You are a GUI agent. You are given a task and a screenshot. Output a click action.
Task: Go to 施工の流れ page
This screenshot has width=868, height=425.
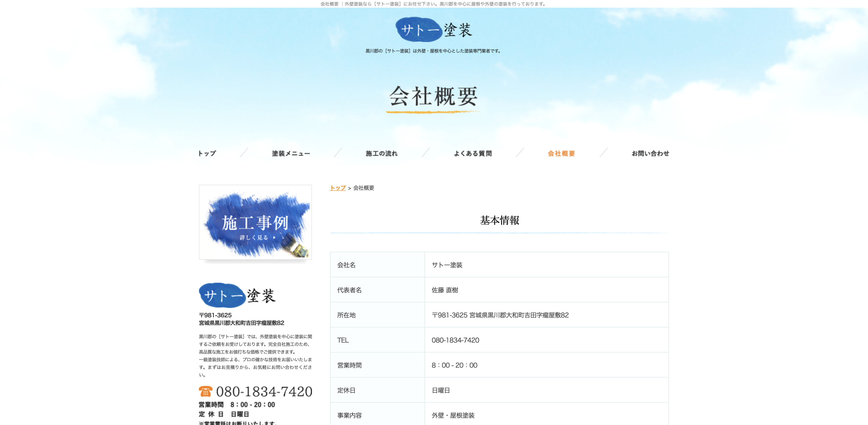(382, 153)
